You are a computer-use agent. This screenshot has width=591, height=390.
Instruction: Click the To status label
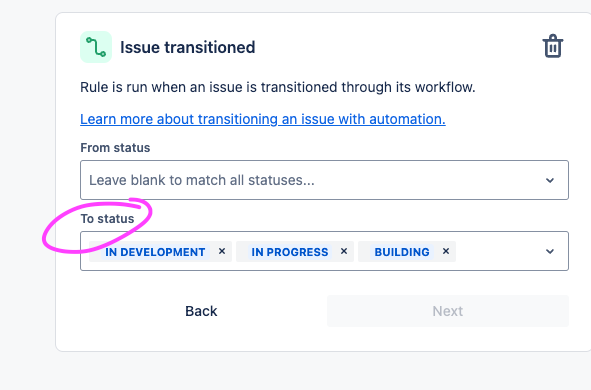107,219
